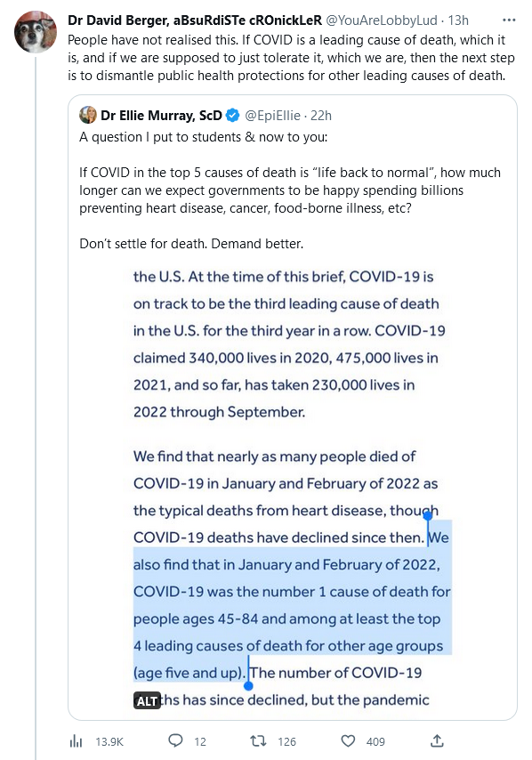Open the three-dot more options menu
Screen dimensions: 532x760
509,20
